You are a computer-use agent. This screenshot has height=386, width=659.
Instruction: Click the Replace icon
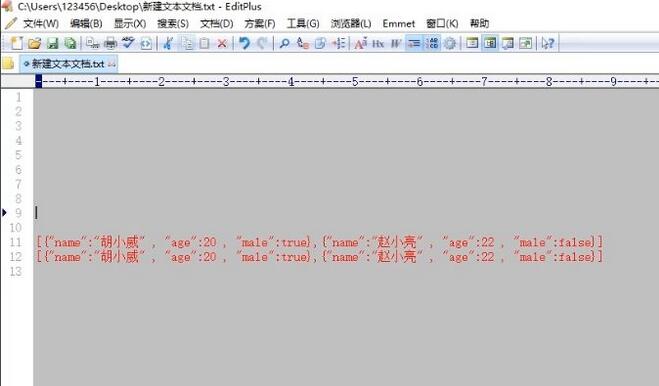[303, 43]
